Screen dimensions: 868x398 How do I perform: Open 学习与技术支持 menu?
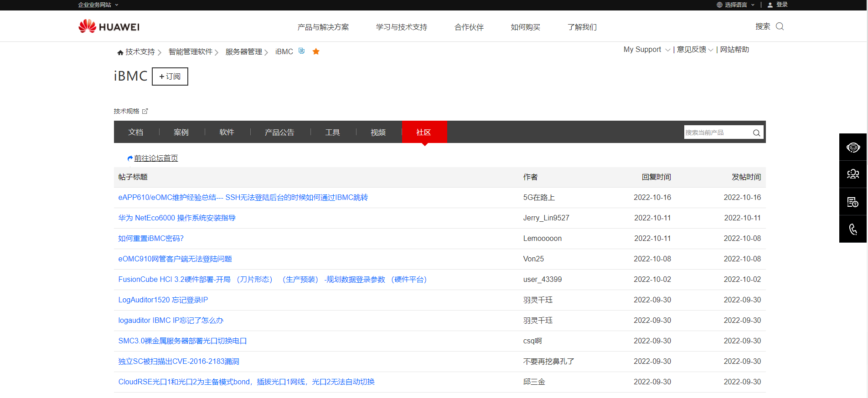402,27
